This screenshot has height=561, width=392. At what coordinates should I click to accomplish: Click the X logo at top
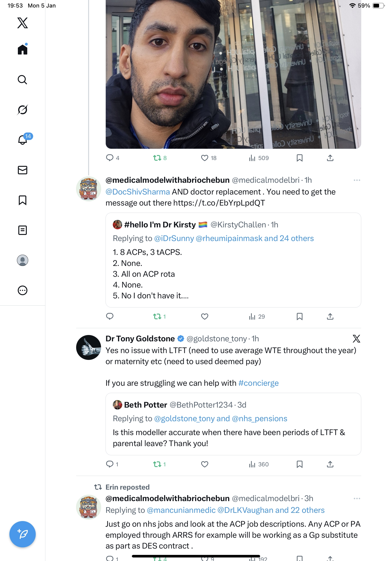tap(23, 23)
